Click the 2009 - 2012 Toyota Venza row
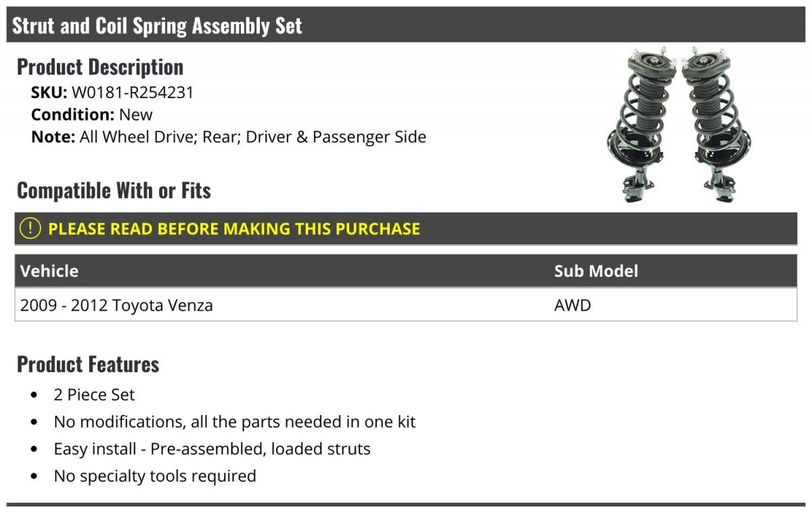The height and width of the screenshot is (513, 812). 406,305
